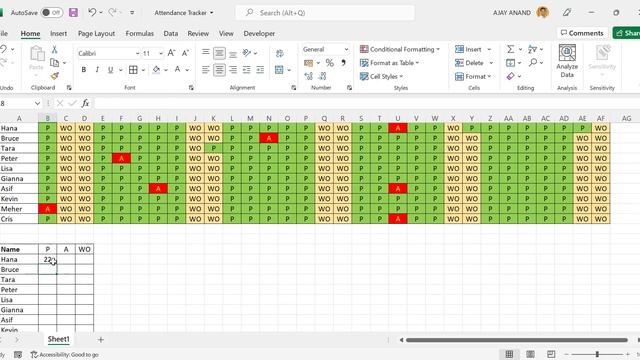This screenshot has height=360, width=640.
Task: Click the Insert Function fx icon
Action: 85,103
